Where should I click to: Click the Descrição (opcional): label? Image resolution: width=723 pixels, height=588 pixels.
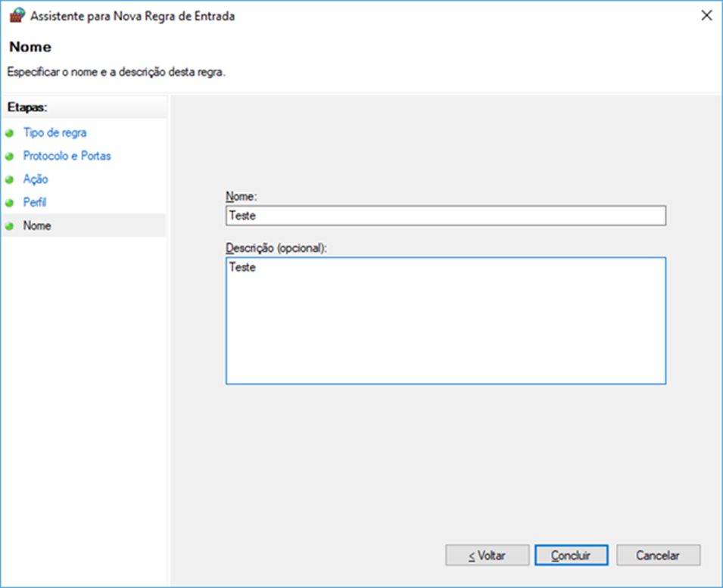pos(276,248)
